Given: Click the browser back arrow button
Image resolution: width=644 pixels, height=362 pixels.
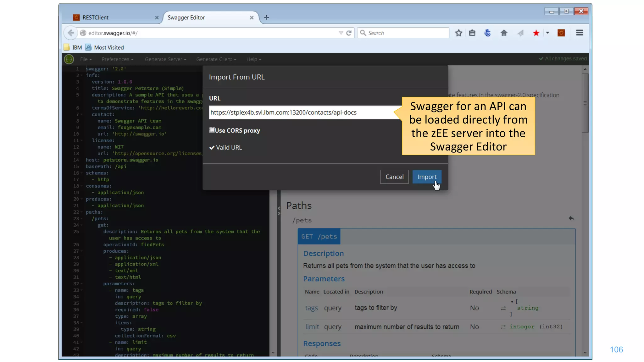Looking at the screenshot, I should [x=71, y=33].
